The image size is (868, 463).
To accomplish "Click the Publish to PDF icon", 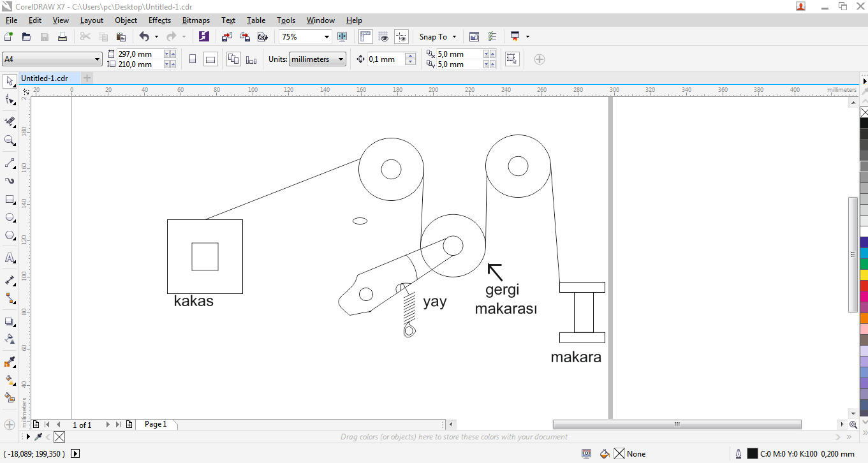I will [262, 37].
